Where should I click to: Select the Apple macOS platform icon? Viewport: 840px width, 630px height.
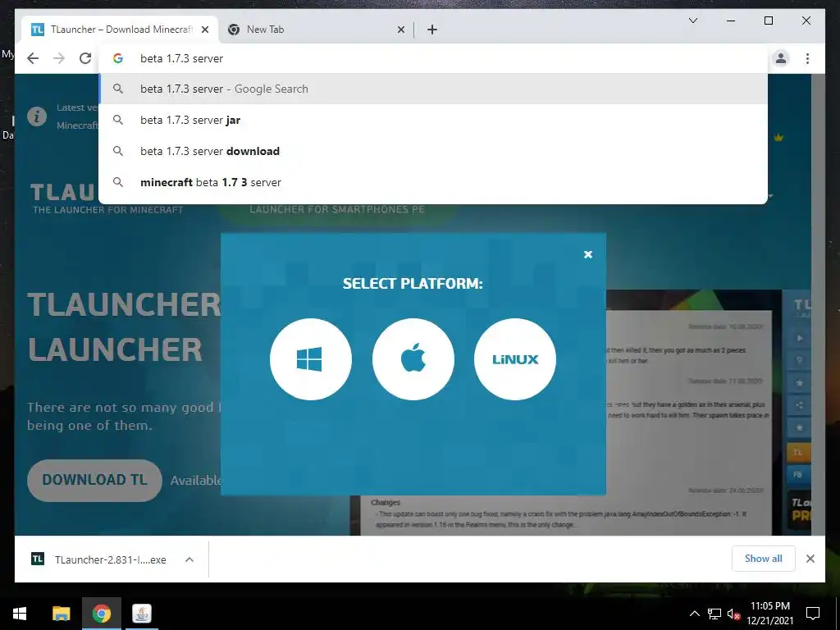coord(413,359)
